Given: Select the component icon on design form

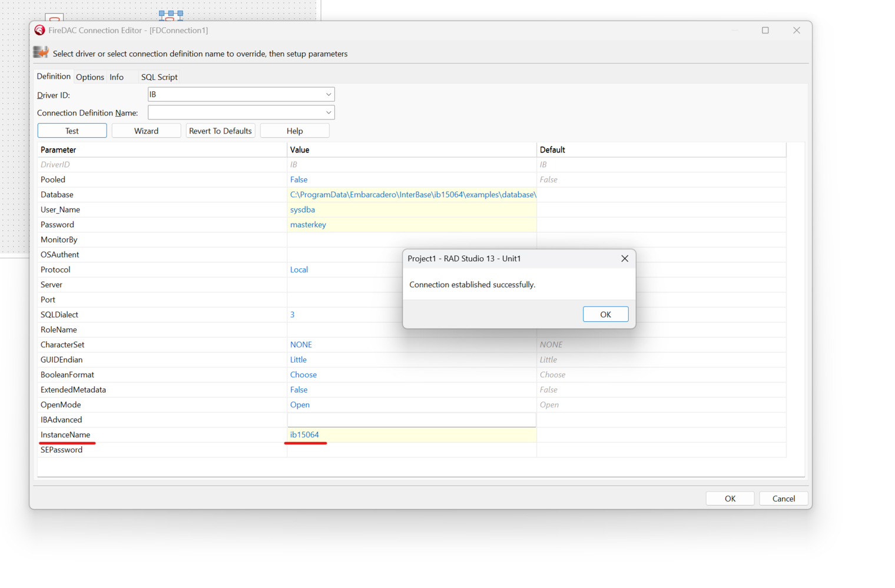Looking at the screenshot, I should (171, 15).
